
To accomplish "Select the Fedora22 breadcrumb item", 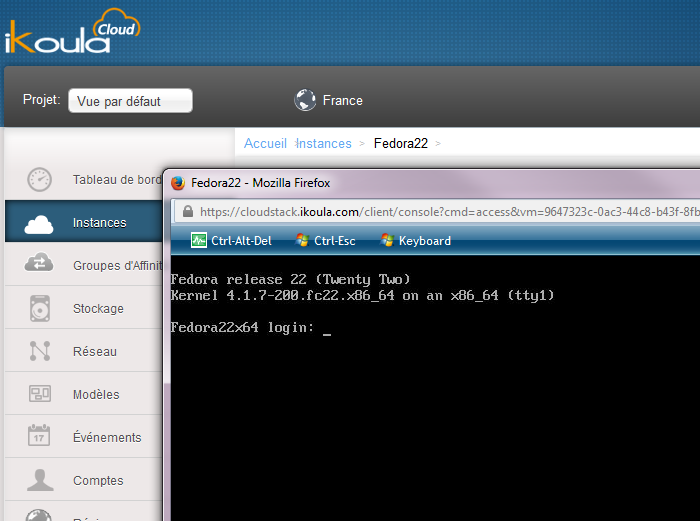I will pyautogui.click(x=400, y=143).
